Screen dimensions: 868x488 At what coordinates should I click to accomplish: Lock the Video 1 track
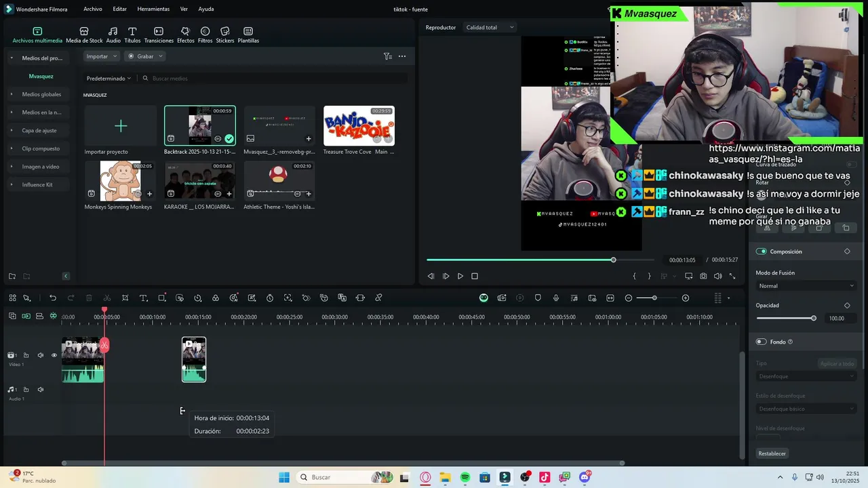click(26, 355)
